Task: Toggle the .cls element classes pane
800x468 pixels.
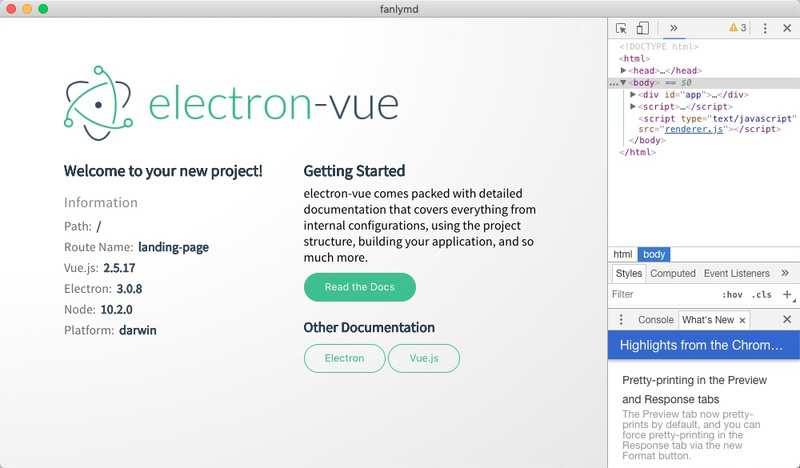Action: (x=761, y=295)
